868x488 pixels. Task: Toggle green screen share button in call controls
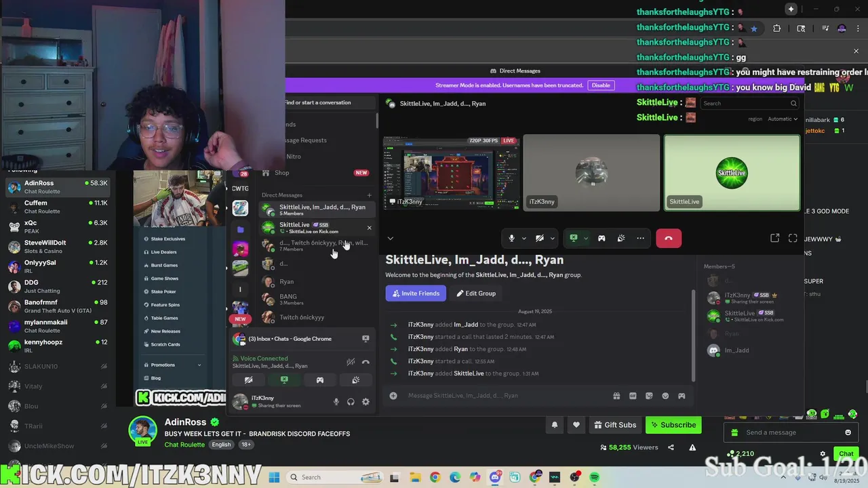pos(574,239)
